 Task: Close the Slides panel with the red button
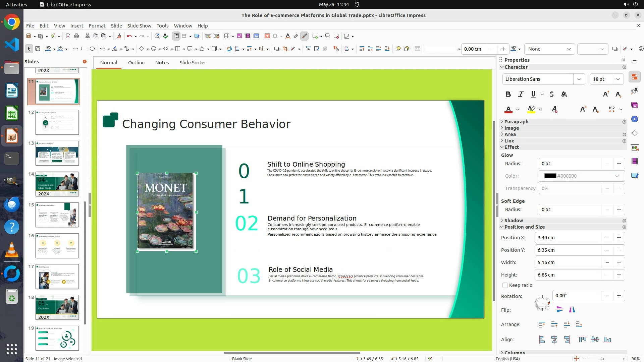pyautogui.click(x=85, y=62)
